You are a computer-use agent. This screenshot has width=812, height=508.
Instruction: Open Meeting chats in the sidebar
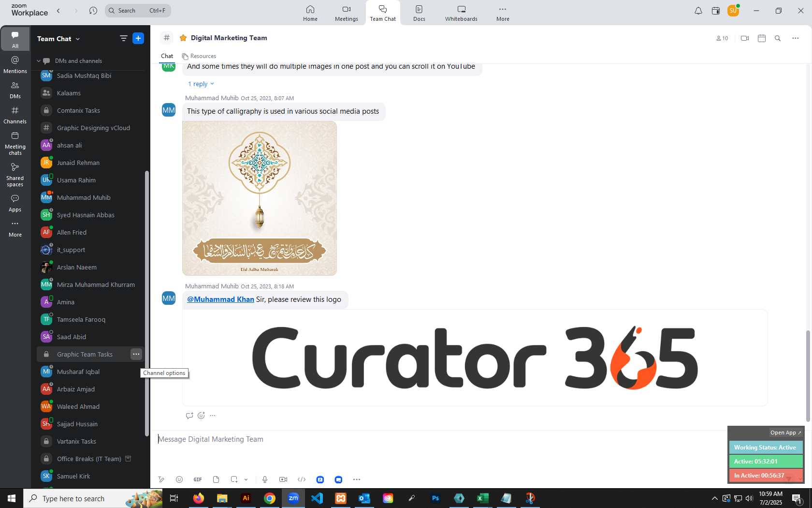coord(15,143)
